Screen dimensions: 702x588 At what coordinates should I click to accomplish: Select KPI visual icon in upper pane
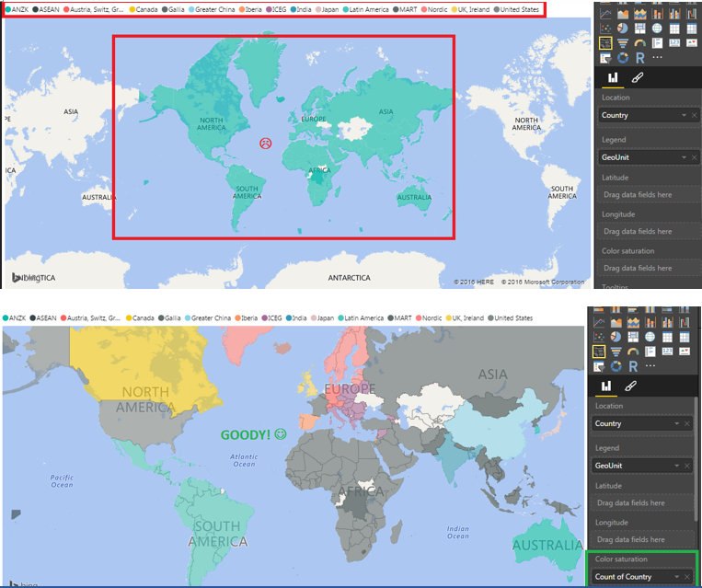coord(692,43)
